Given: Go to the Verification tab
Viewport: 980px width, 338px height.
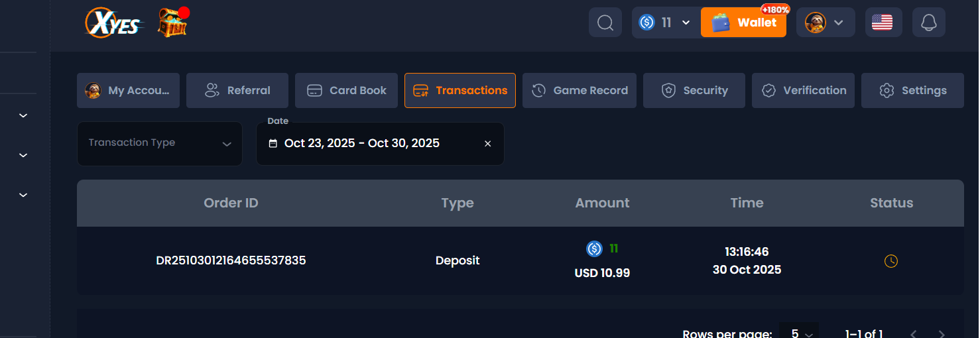Looking at the screenshot, I should tap(804, 91).
